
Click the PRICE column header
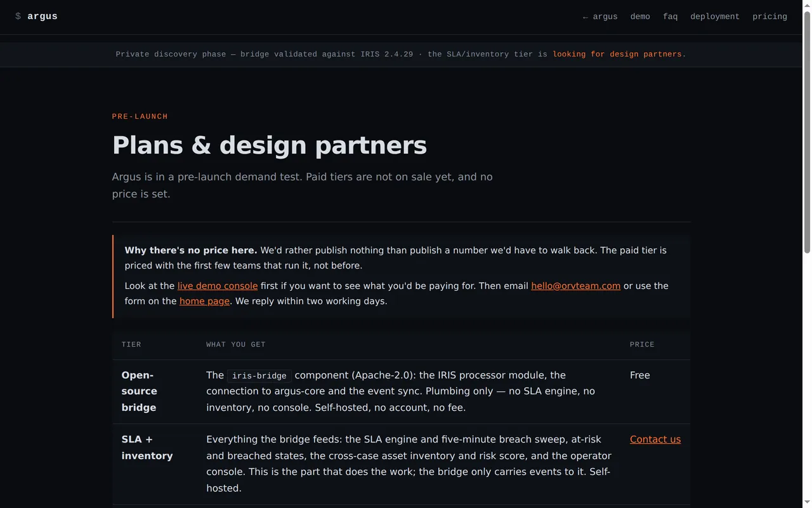(x=642, y=345)
